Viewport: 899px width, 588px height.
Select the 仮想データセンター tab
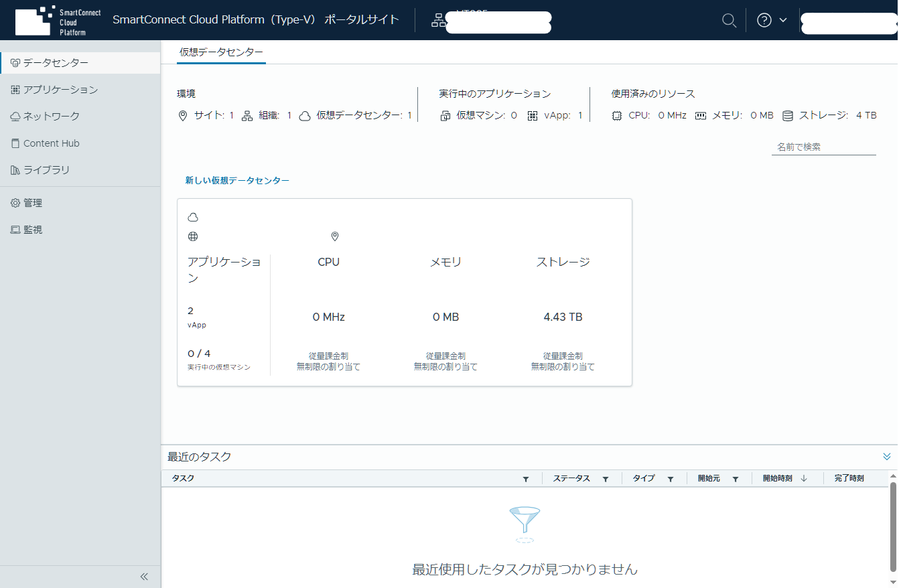point(221,52)
